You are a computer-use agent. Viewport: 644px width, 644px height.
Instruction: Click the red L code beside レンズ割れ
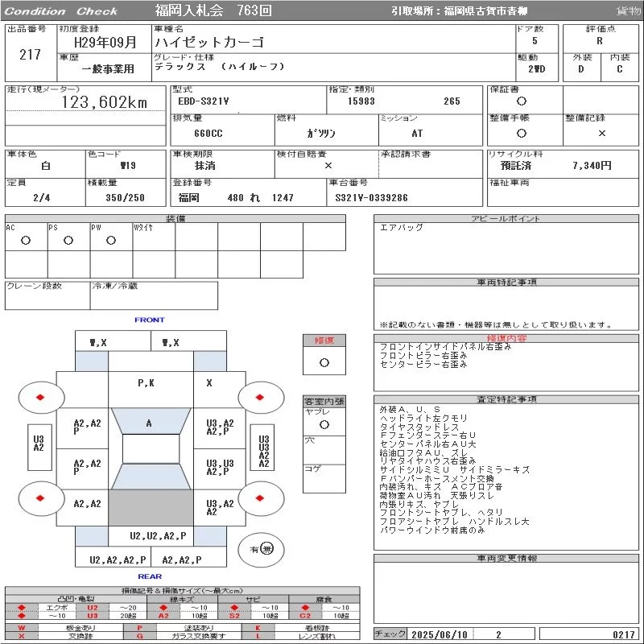258,636
